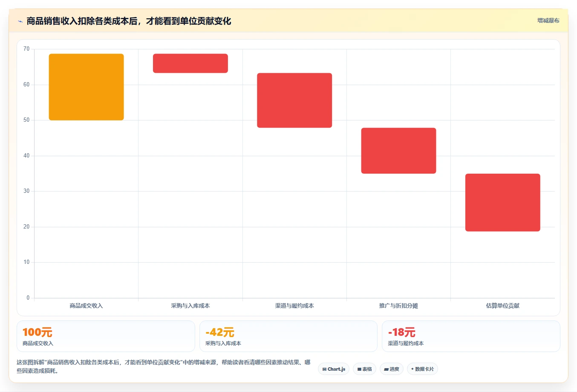The width and height of the screenshot is (577, 392).
Task: Click the 推广与折扣分摊 axis label
Action: [x=398, y=306]
